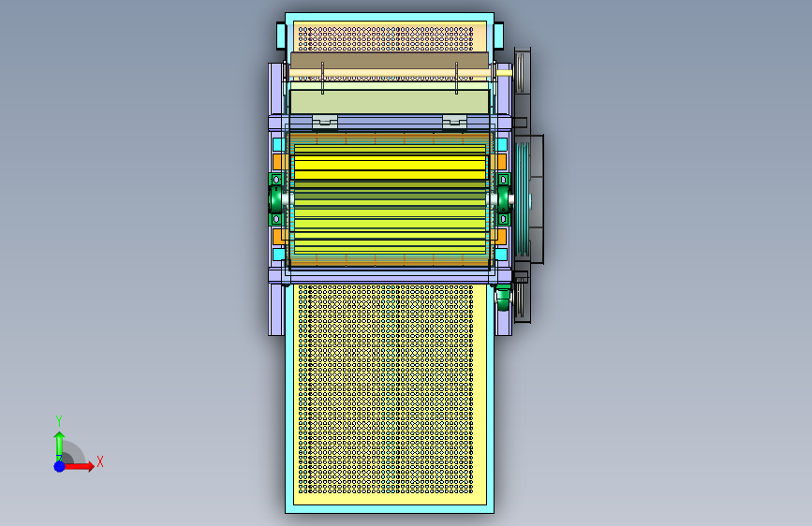Select the green caster wheel below the frame
The height and width of the screenshot is (526, 812).
point(503,299)
